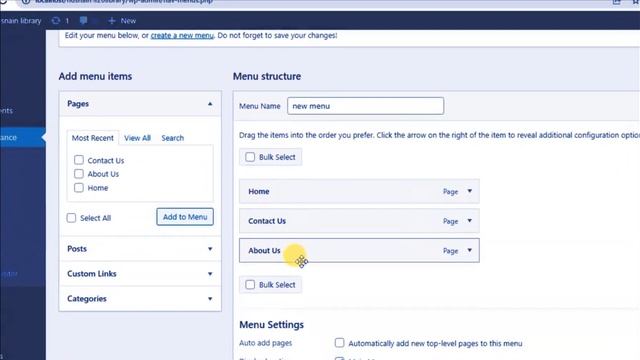Click the Menu Settings heading

pos(271,325)
